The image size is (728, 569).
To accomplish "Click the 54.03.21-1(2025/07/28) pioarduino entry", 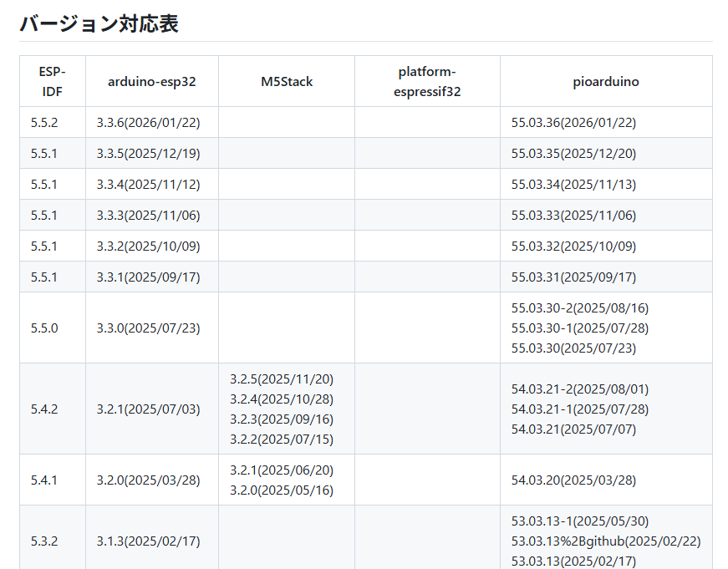I will click(579, 409).
